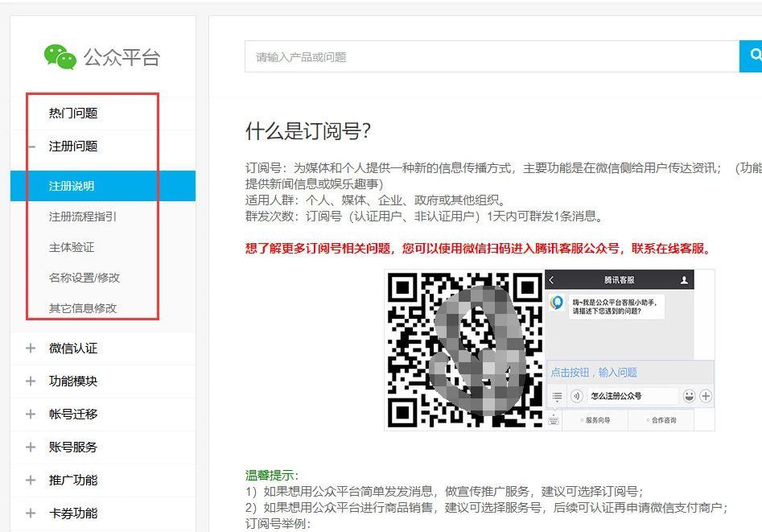Image resolution: width=762 pixels, height=532 pixels.
Task: Open the 主体验证 submenu item
Action: (72, 247)
